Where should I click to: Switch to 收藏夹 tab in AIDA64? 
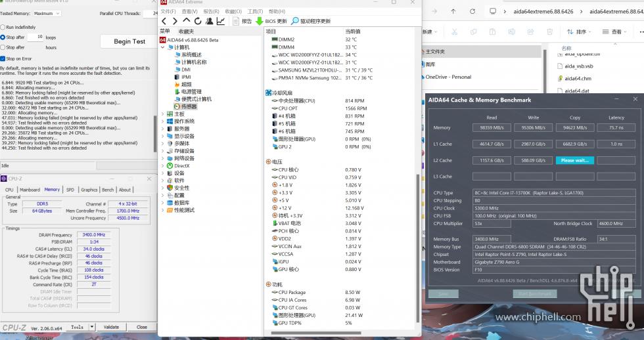click(x=187, y=31)
